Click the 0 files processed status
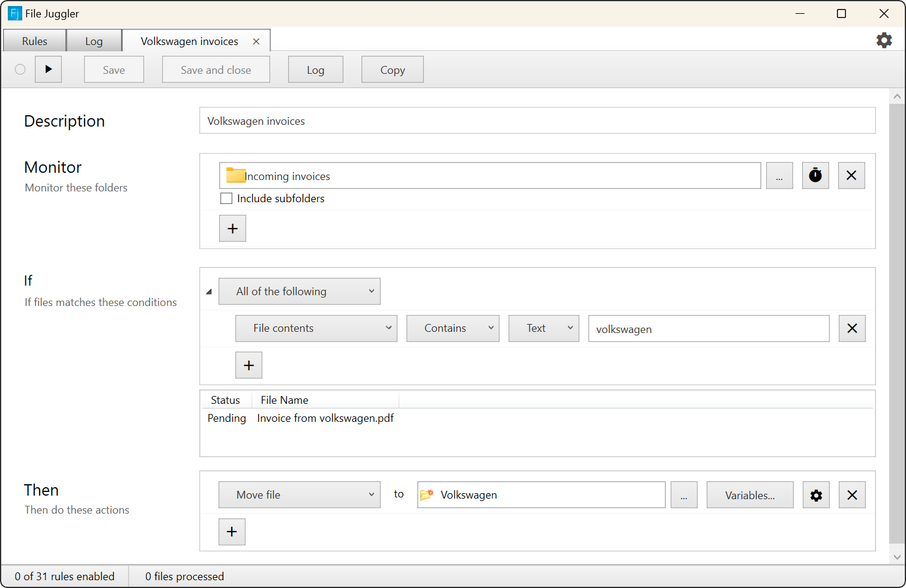 click(x=184, y=577)
